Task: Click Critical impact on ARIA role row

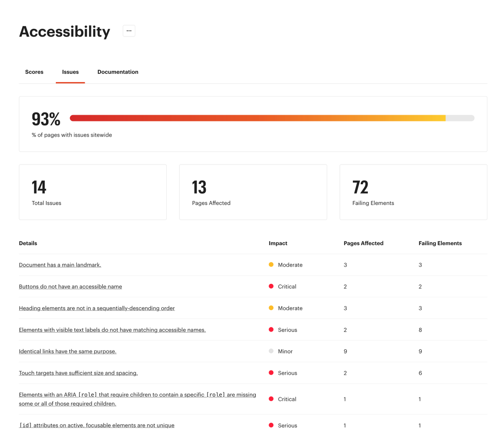Action: (283, 399)
